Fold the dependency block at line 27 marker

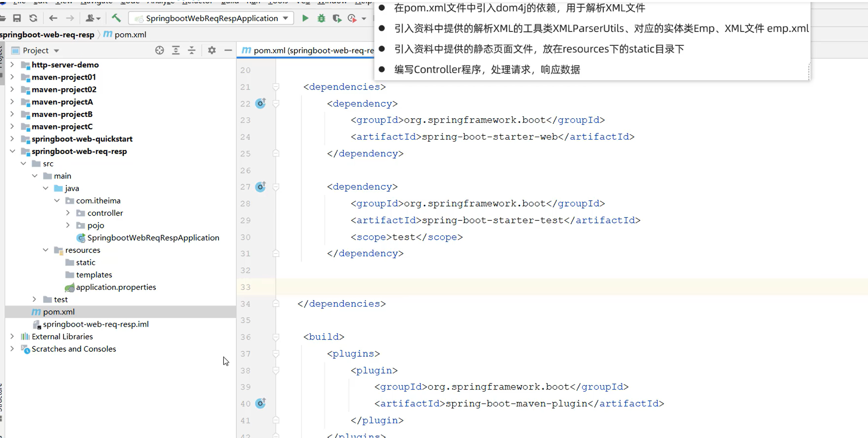[x=276, y=187]
